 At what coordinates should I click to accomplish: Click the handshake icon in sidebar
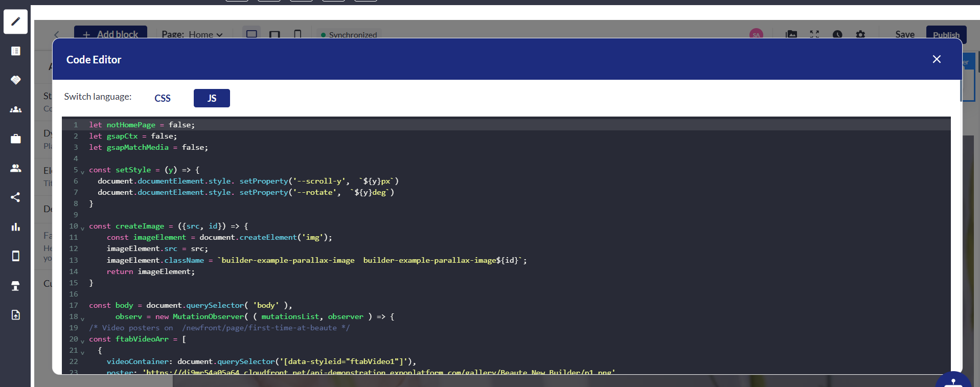pos(15,80)
